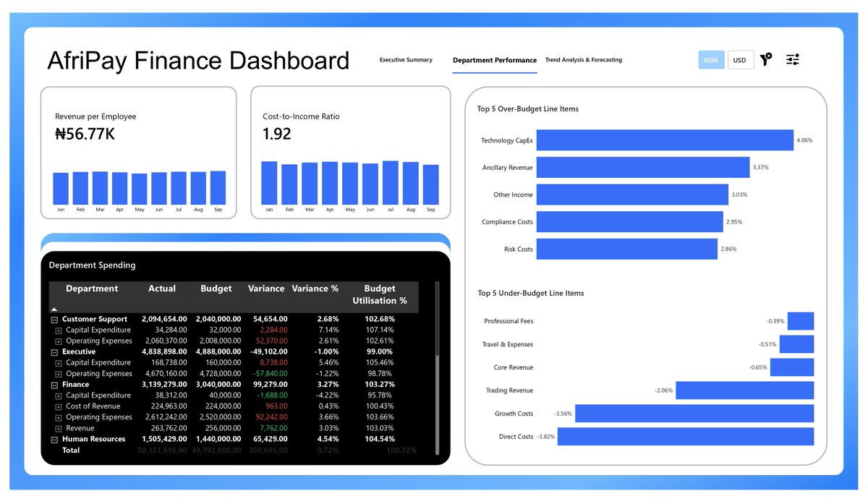
Task: Click the Jul bar in Cost-to-Income Ratio
Action: pos(391,183)
